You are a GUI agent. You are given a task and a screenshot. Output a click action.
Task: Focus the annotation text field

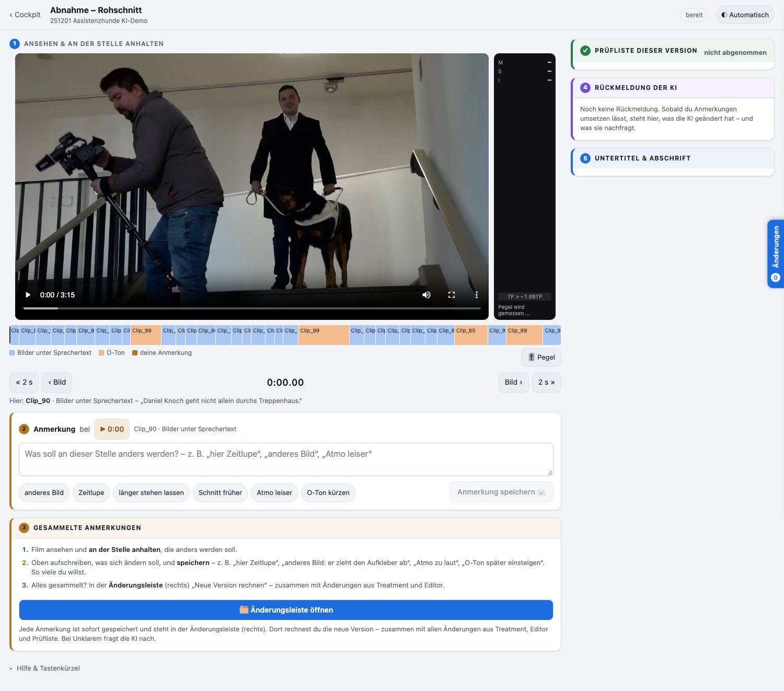click(286, 459)
